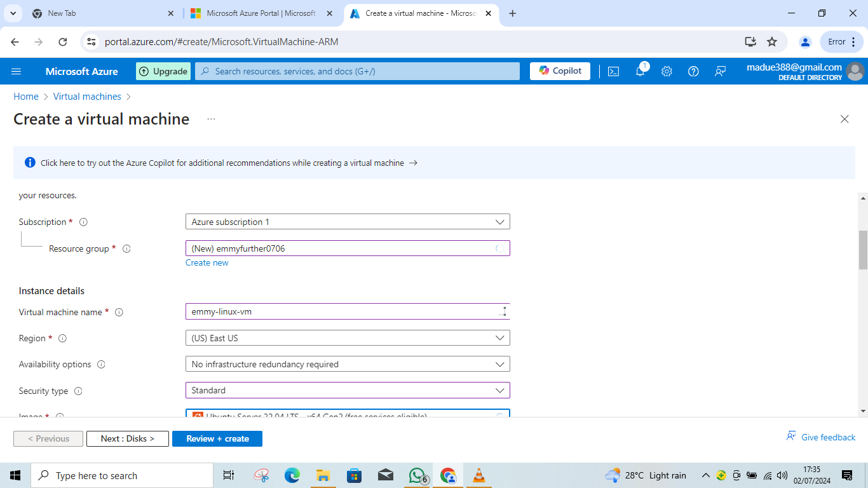View notifications bell icon
Image resolution: width=868 pixels, height=488 pixels.
tap(641, 71)
